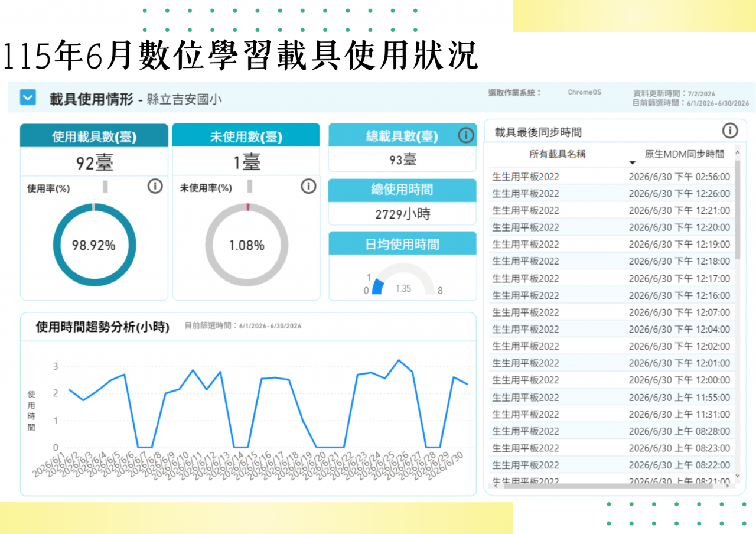The image size is (756, 534).
Task: Click the 2729小時 value
Action: click(402, 214)
